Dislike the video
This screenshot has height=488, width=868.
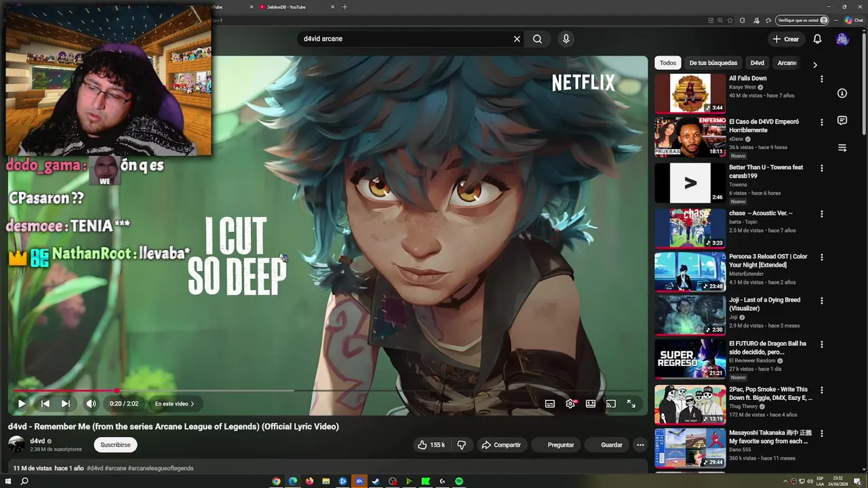462,445
